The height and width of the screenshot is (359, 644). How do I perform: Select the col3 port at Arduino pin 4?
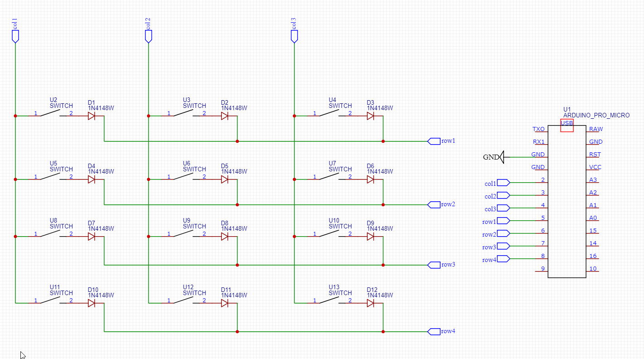tap(504, 208)
